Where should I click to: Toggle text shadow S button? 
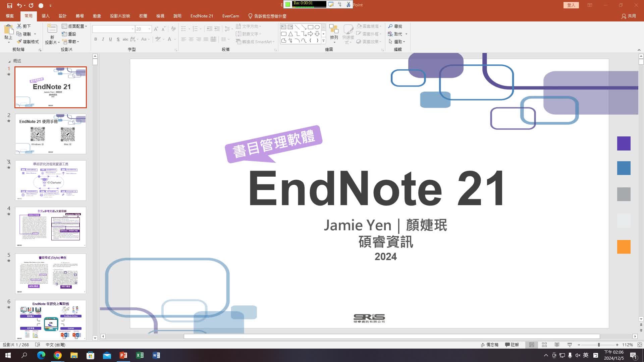tap(118, 39)
